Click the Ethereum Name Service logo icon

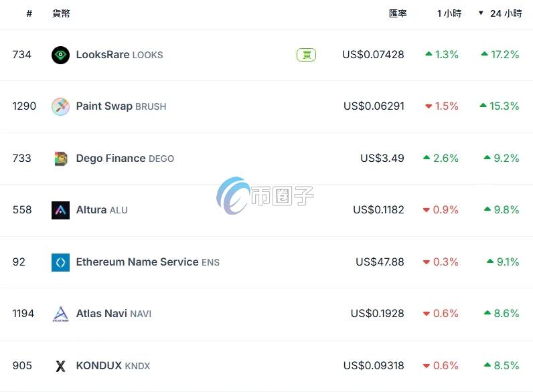click(x=60, y=262)
